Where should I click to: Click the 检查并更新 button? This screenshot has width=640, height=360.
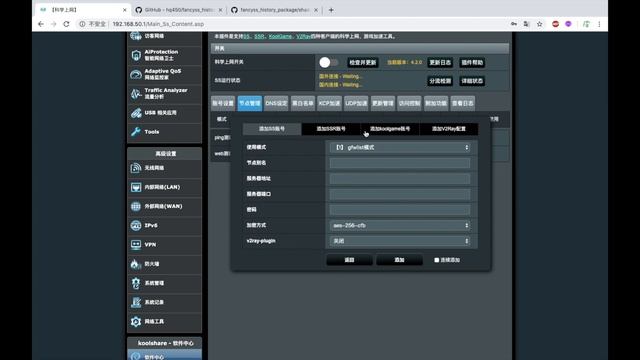[x=362, y=62]
